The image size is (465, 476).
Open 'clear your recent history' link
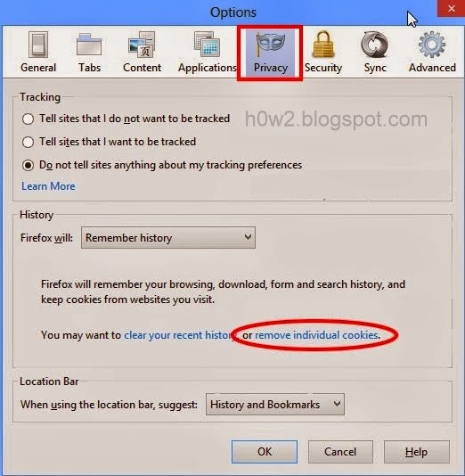(179, 335)
